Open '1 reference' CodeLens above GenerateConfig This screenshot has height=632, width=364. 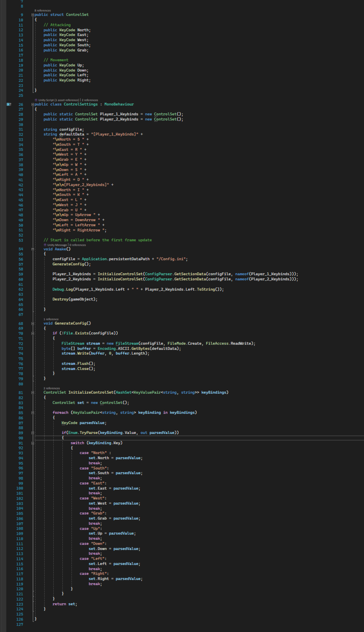51,319
